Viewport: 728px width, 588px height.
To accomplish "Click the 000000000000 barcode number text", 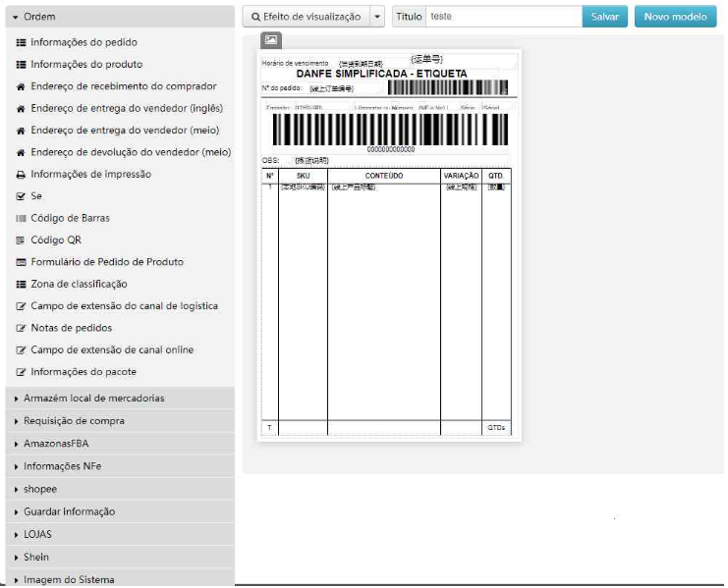I will coord(391,150).
